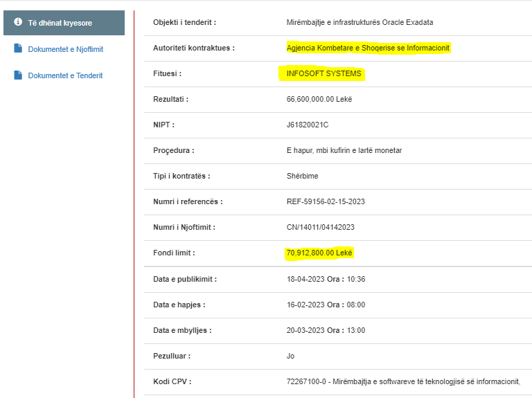Click the CPV code 72267100-0 description
This screenshot has height=398, width=532.
[402, 381]
